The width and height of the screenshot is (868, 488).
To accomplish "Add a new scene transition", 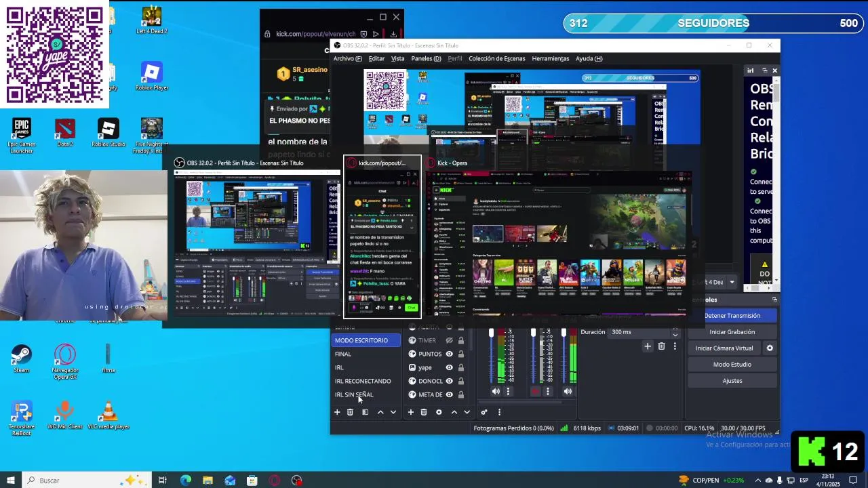I will (x=648, y=346).
